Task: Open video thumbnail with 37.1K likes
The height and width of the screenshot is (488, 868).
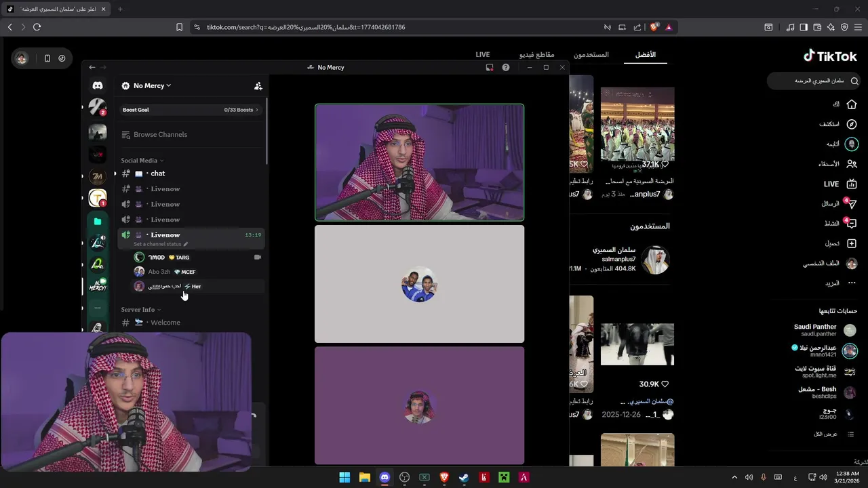Action: tap(637, 129)
